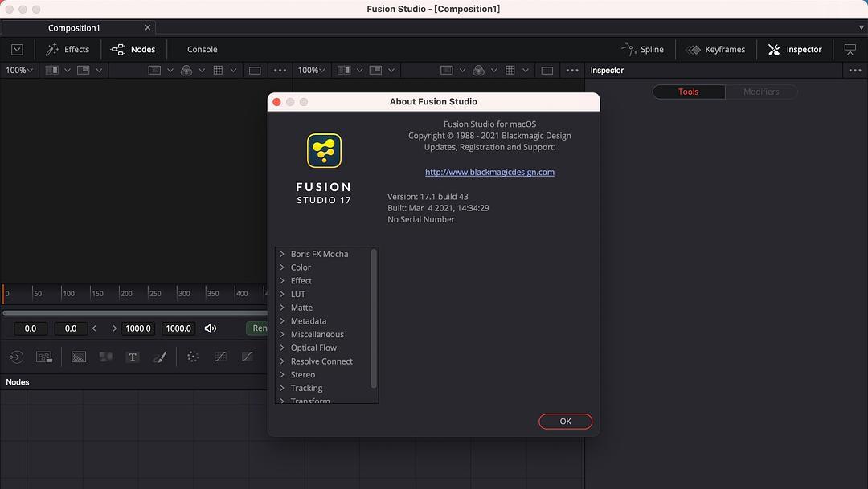The height and width of the screenshot is (489, 868).
Task: Open the Console tab
Action: click(x=202, y=50)
